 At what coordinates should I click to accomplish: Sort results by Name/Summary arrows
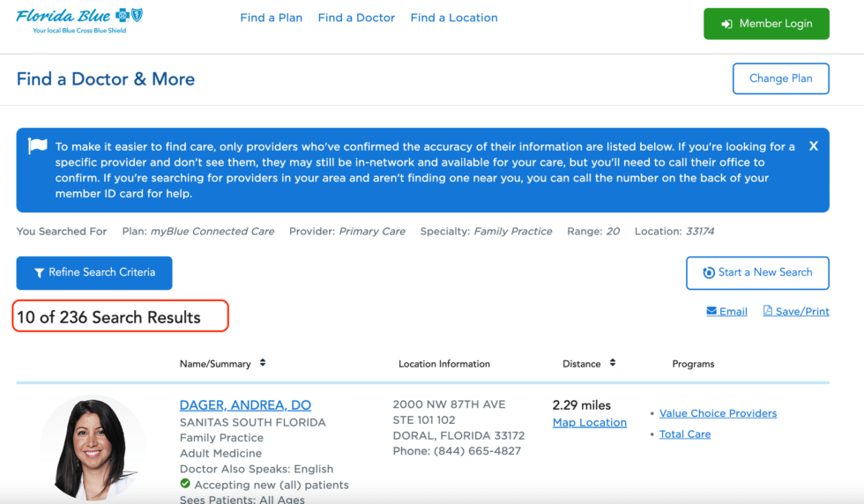[263, 362]
